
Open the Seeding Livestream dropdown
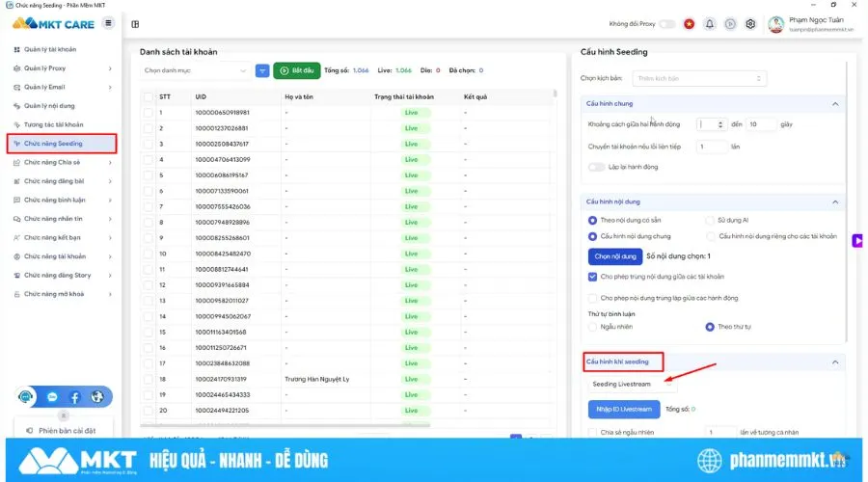631,384
